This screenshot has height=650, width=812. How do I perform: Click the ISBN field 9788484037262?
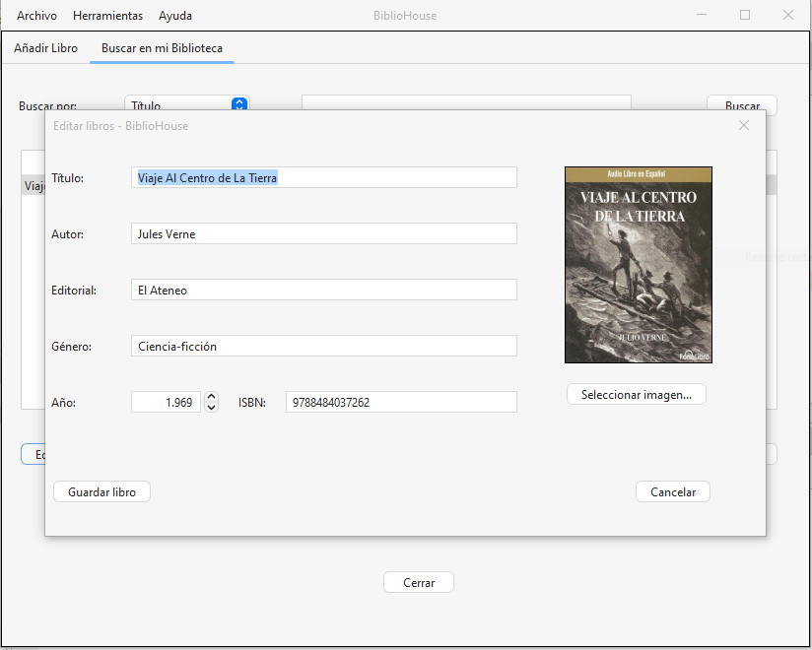[x=401, y=402]
